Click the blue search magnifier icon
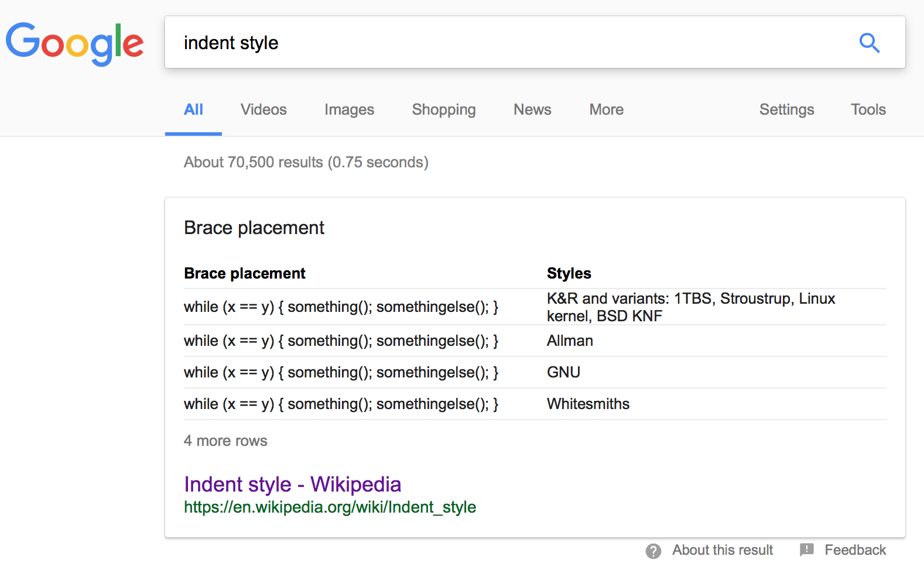 870,43
